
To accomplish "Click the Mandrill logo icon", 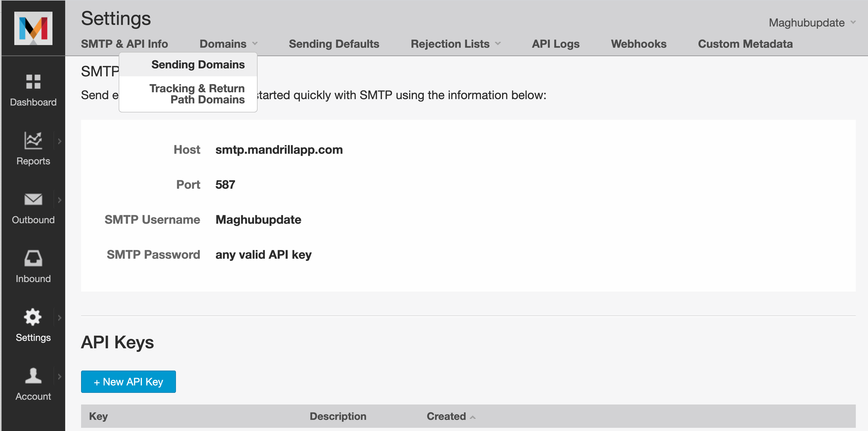I will click(33, 28).
